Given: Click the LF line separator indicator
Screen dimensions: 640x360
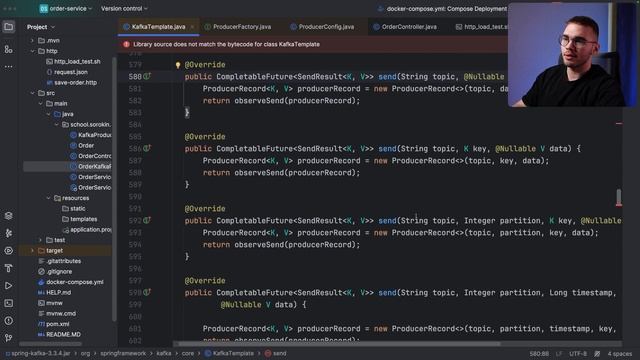Looking at the screenshot, I should point(559,354).
